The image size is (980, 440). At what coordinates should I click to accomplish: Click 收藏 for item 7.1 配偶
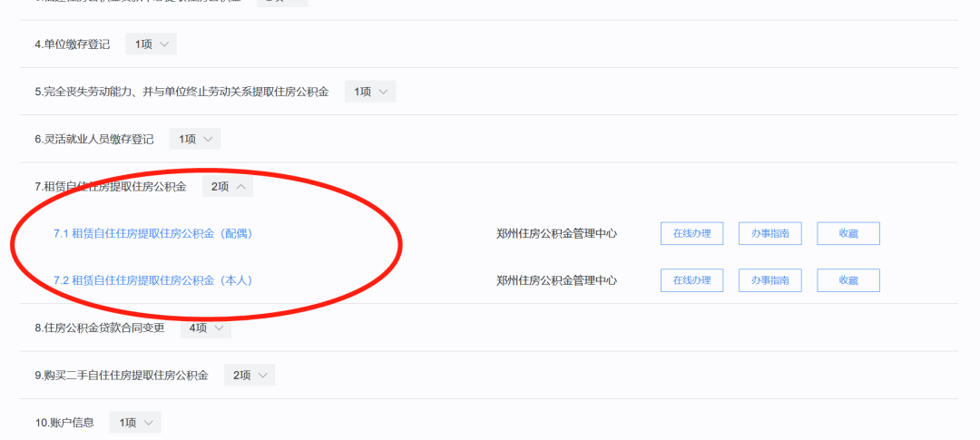tap(848, 233)
